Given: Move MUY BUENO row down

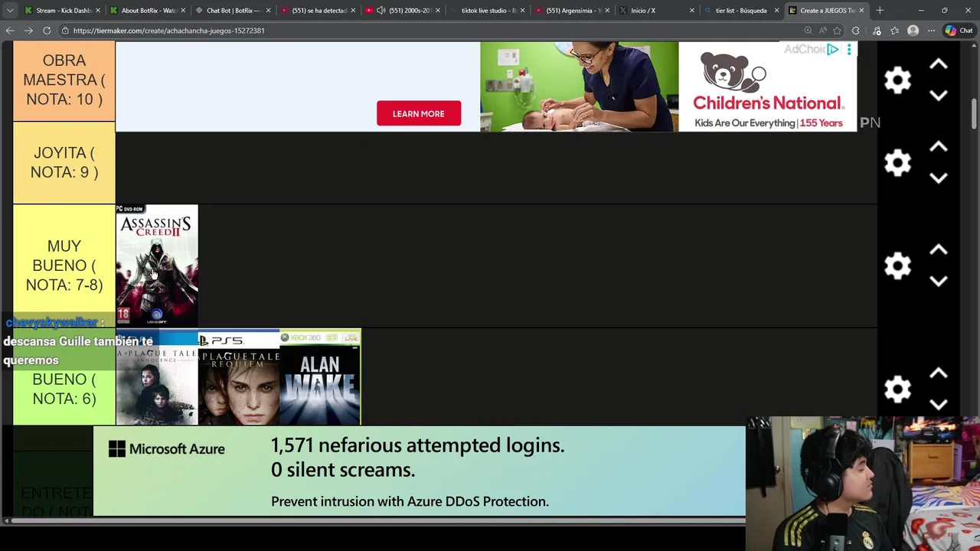Looking at the screenshot, I should pyautogui.click(x=939, y=281).
